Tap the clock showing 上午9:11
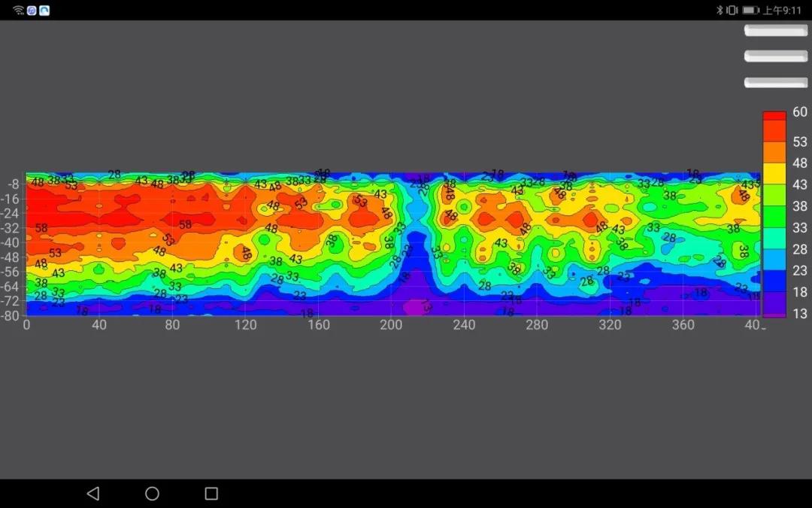Screen dimensions: 812x508 point(782,11)
